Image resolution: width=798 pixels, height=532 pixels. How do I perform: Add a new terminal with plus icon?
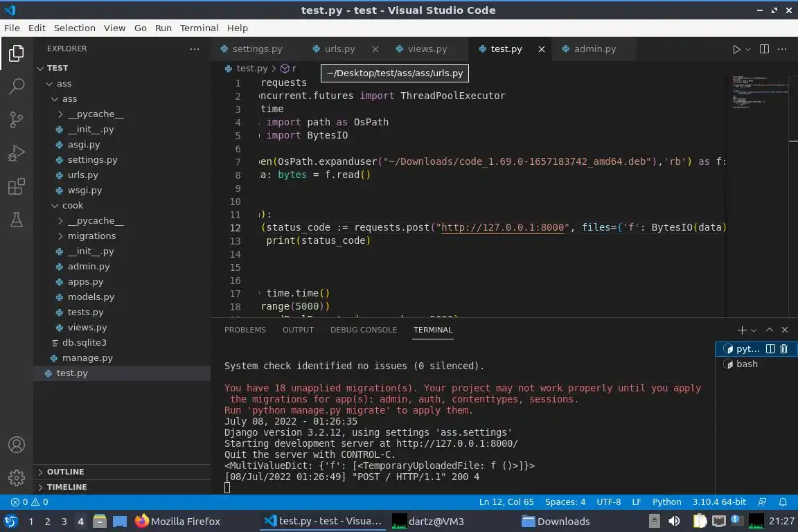click(x=741, y=330)
